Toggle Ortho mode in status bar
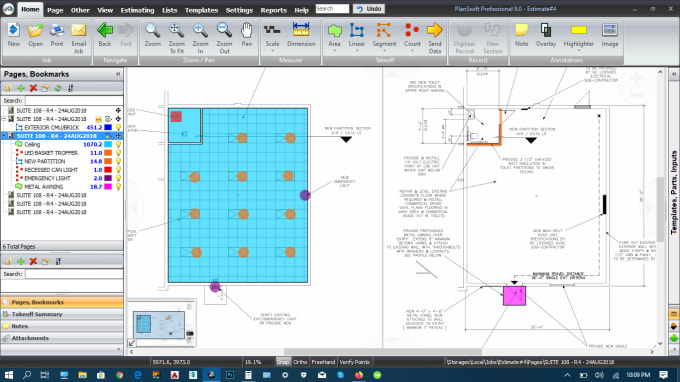Screen dimensions: 680x382 tap(300, 362)
